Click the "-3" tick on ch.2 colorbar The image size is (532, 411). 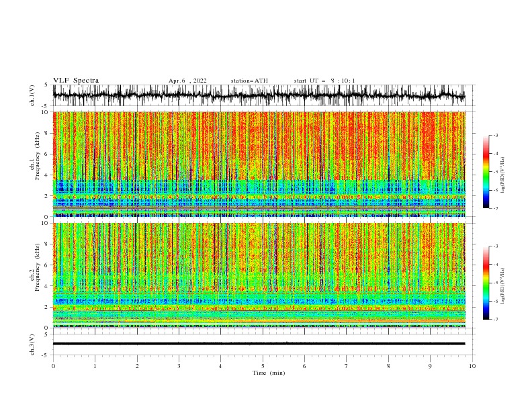coord(495,246)
